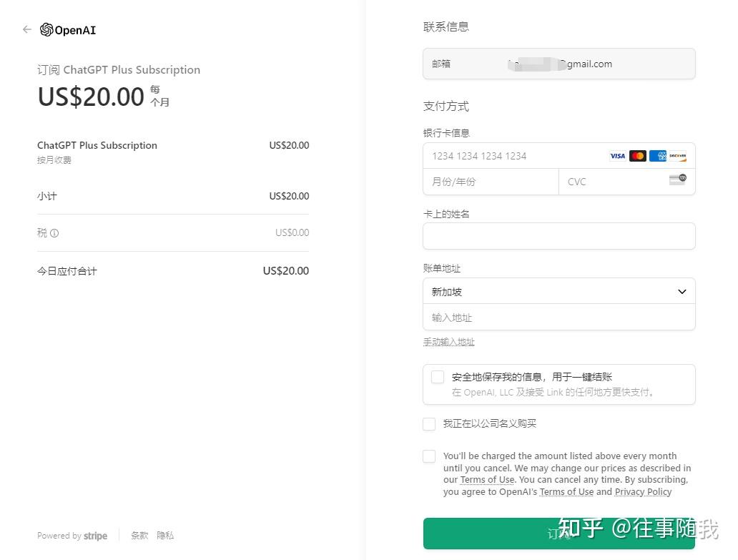This screenshot has width=738, height=560.
Task: Select the Visa card icon
Action: (x=617, y=155)
